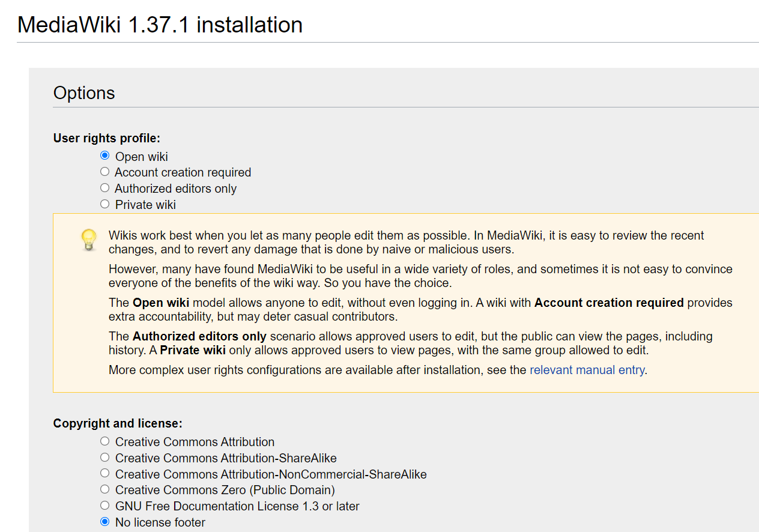The height and width of the screenshot is (532, 759).
Task: Enable the No license footer option
Action: [104, 521]
